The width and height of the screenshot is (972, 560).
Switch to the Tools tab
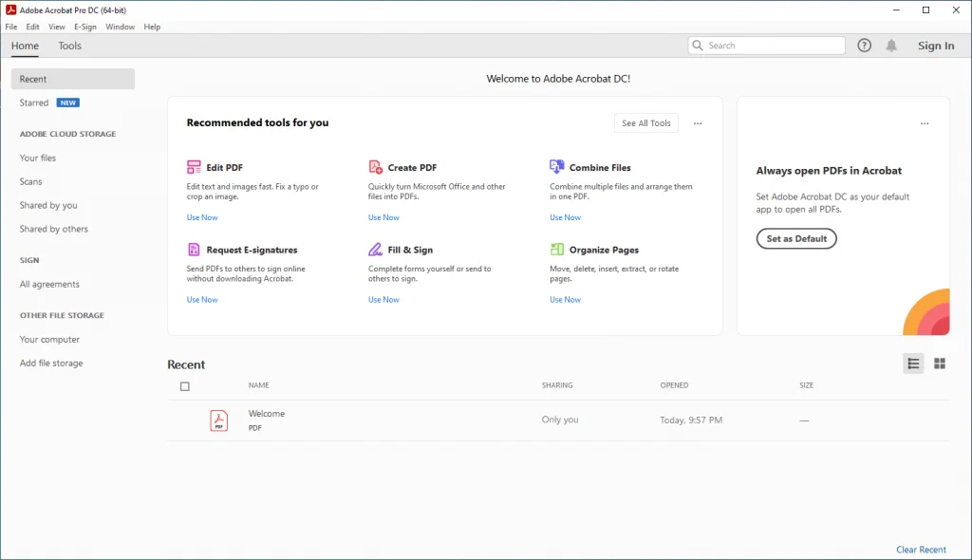[x=69, y=46]
